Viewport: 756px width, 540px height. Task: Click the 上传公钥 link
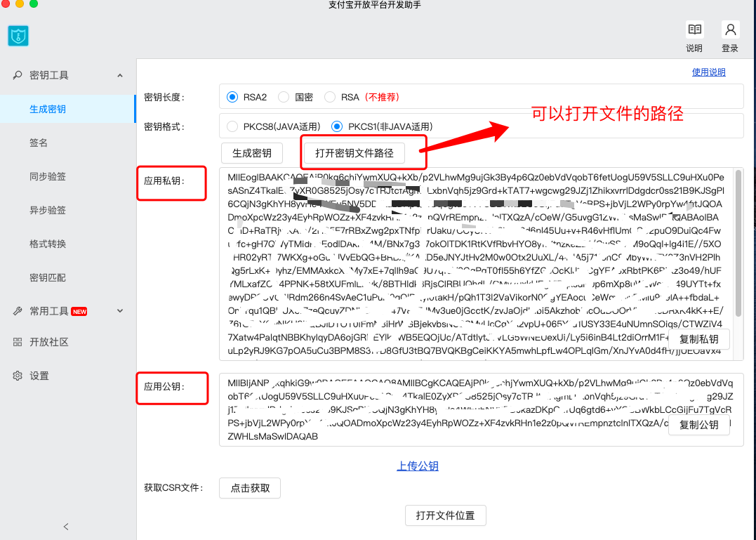coord(418,466)
